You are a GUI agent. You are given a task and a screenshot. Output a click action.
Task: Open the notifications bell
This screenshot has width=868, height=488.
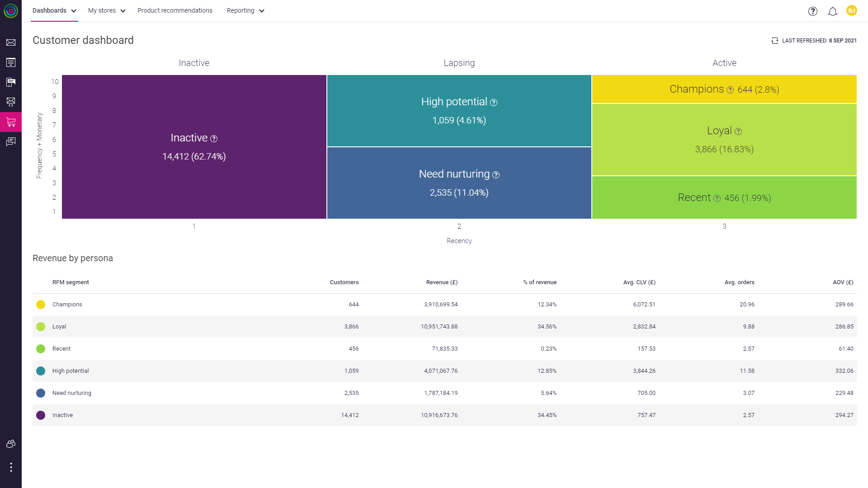coord(833,11)
